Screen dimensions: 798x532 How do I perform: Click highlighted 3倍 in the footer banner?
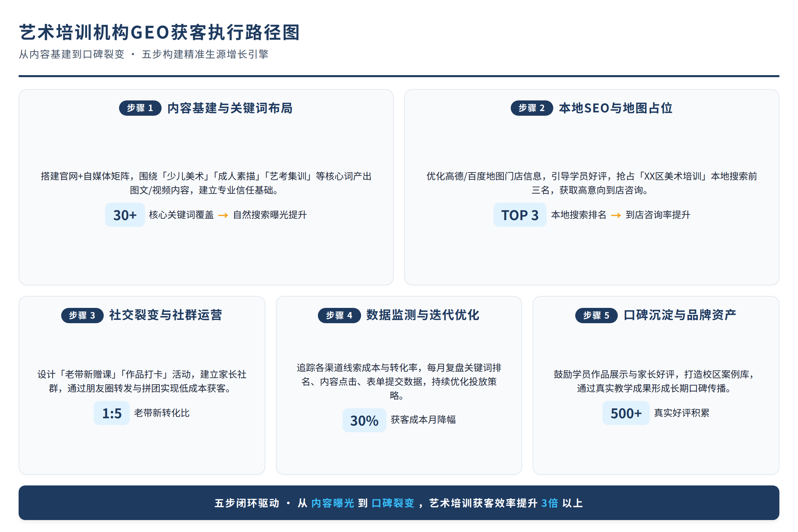coord(550,503)
